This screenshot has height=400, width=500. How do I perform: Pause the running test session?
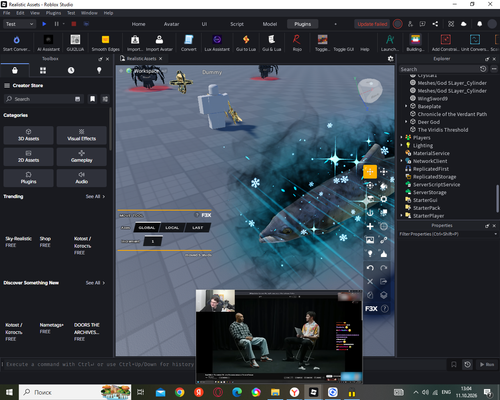[x=57, y=24]
